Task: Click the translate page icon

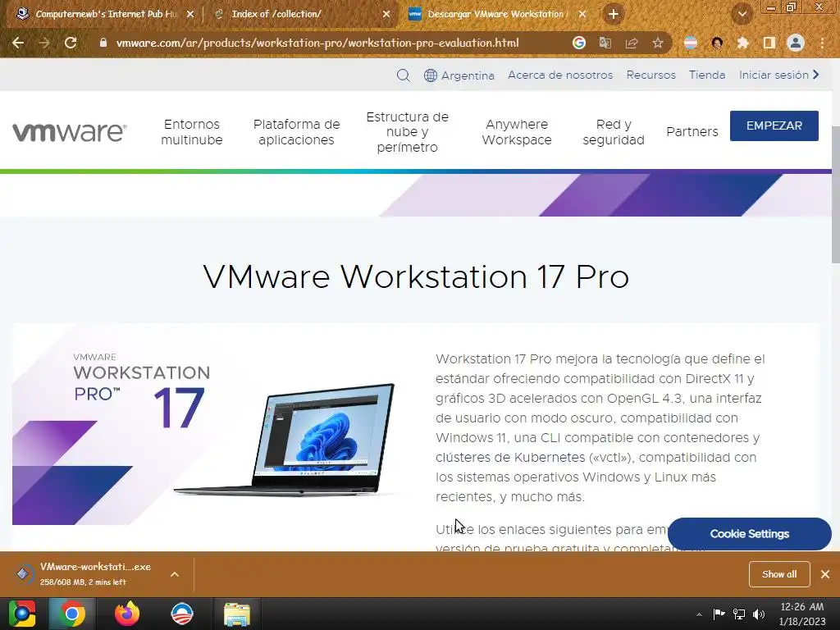Action: pos(605,43)
